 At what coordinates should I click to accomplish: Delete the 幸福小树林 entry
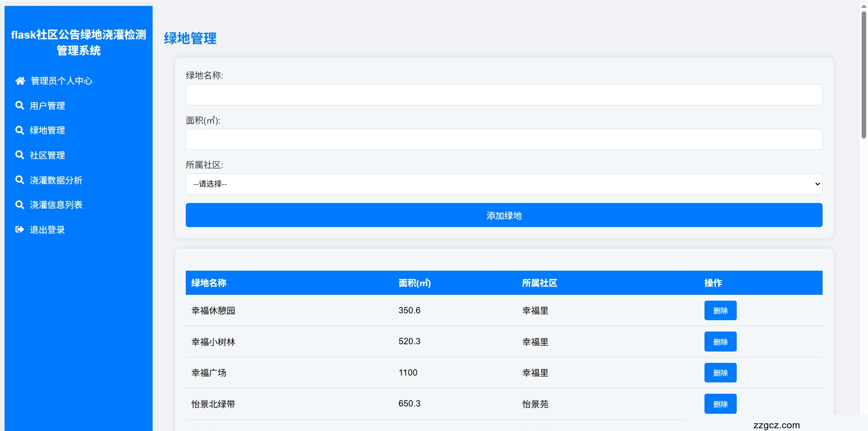click(x=720, y=342)
